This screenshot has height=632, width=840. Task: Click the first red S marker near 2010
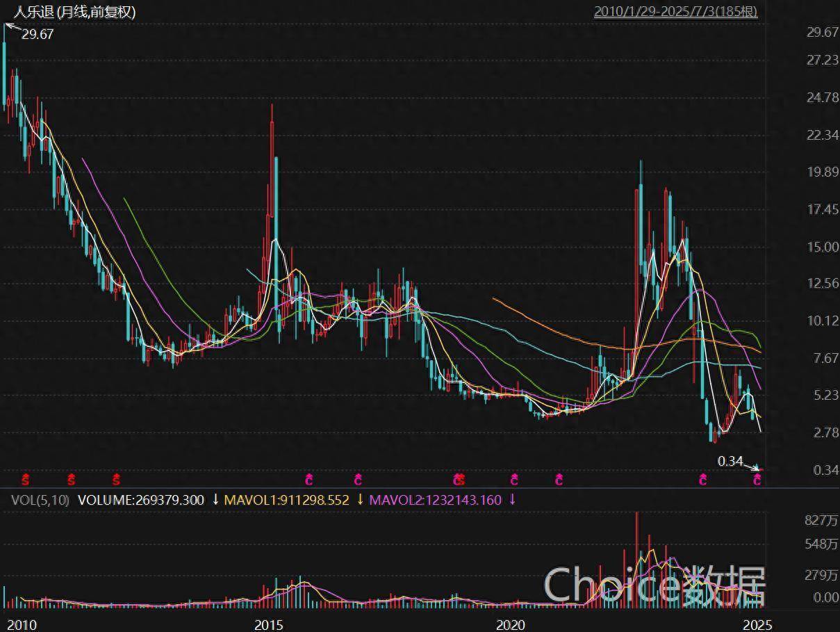pyautogui.click(x=26, y=479)
